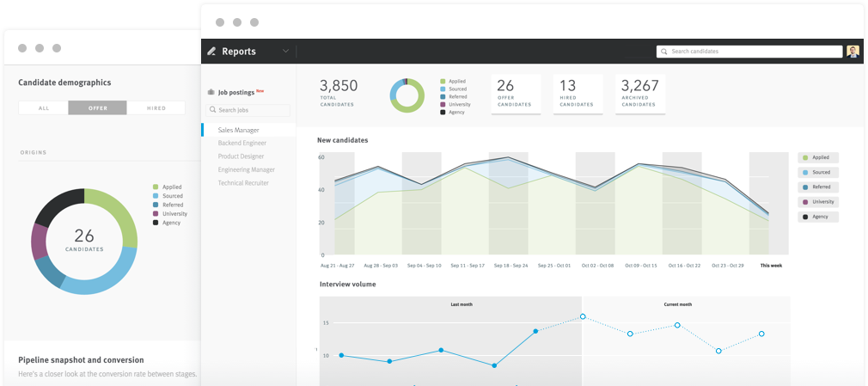Click the University purple swatch in top legend
The width and height of the screenshot is (868, 386).
(x=443, y=104)
